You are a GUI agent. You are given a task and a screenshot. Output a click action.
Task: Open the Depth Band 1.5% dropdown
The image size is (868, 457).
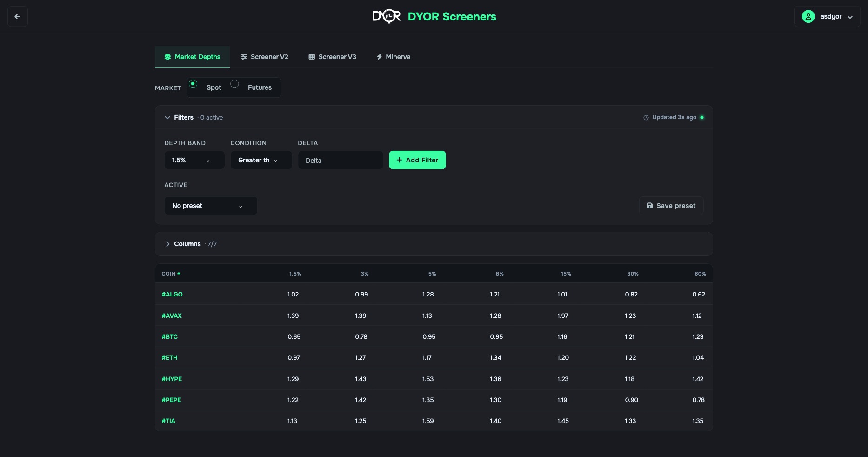(x=194, y=160)
